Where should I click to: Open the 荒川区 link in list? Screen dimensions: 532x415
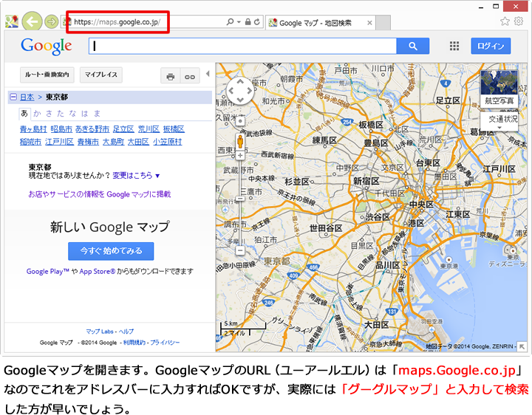pos(149,129)
